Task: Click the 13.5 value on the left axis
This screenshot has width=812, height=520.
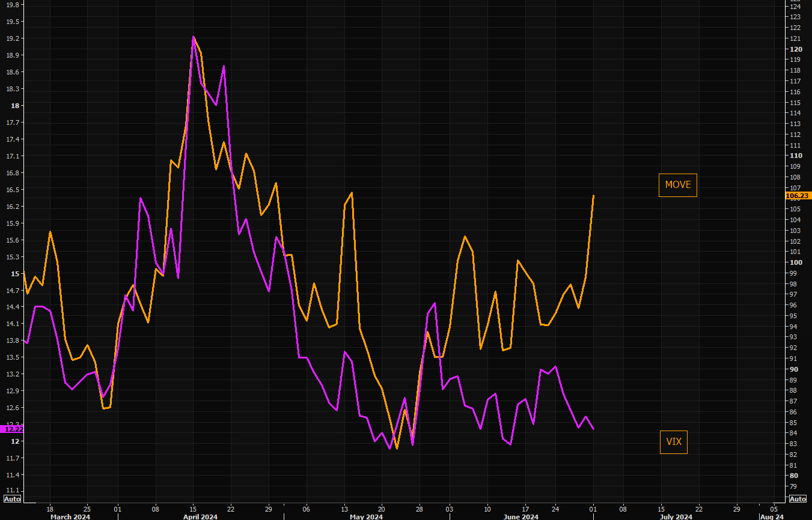Action: [x=12, y=357]
